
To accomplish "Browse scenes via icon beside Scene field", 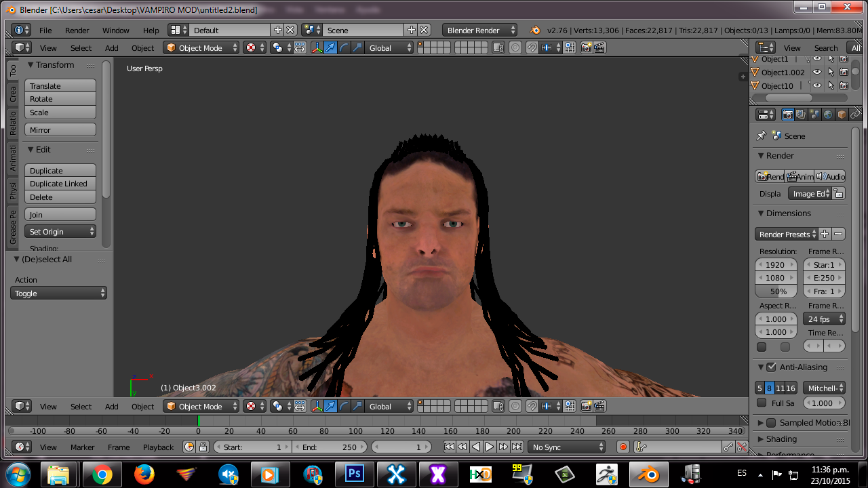I will click(312, 30).
